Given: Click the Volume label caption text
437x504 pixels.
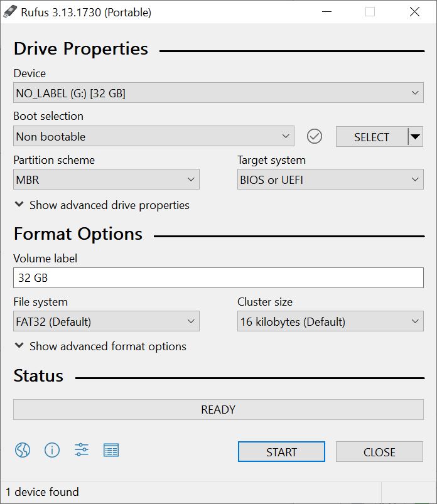Looking at the screenshot, I should [x=45, y=258].
